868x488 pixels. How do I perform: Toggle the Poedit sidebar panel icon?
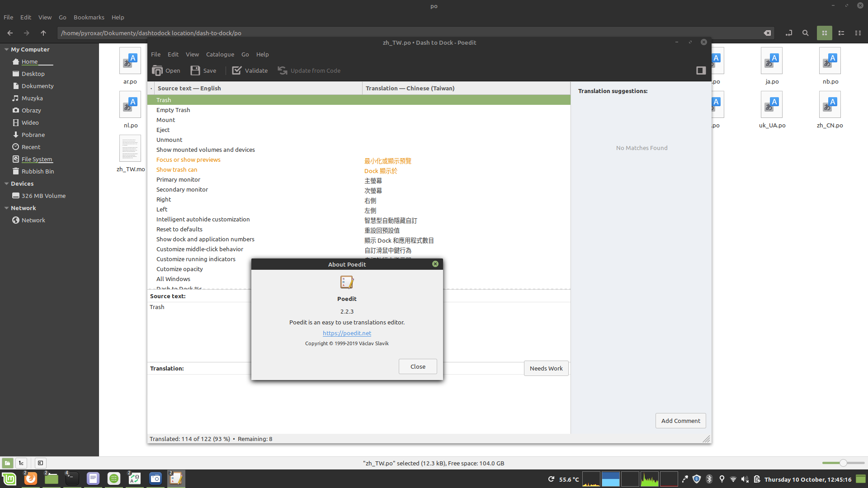coord(701,70)
